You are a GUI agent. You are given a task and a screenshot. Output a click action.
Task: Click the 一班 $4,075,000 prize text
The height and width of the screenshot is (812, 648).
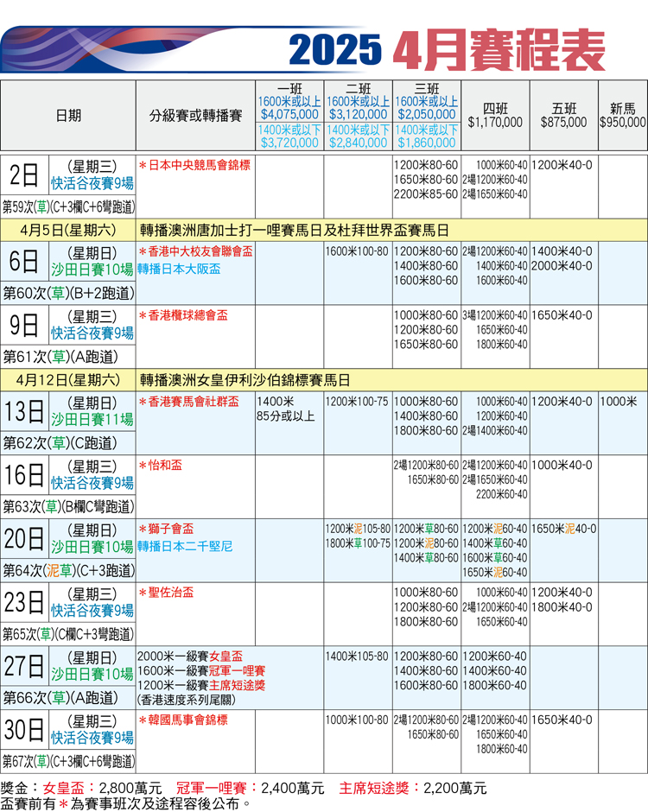(289, 114)
